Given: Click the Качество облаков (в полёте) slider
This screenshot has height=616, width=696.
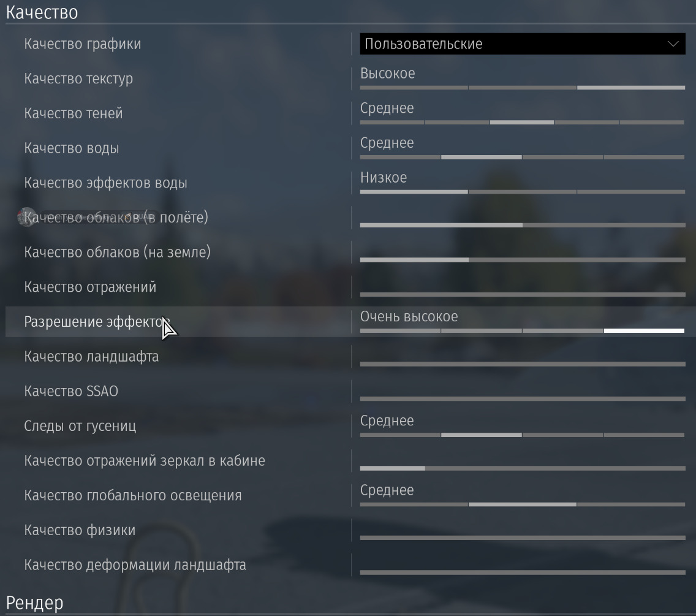Looking at the screenshot, I should coord(522,225).
